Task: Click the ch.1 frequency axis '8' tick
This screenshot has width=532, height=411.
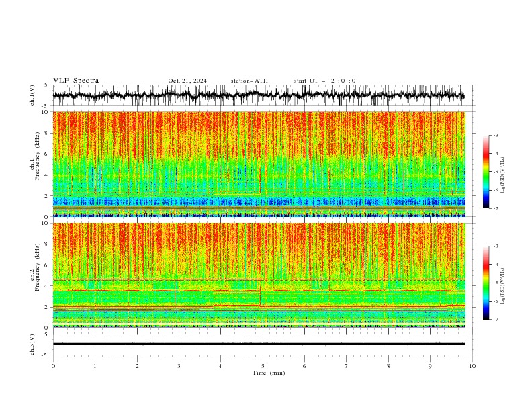Action: 47,133
